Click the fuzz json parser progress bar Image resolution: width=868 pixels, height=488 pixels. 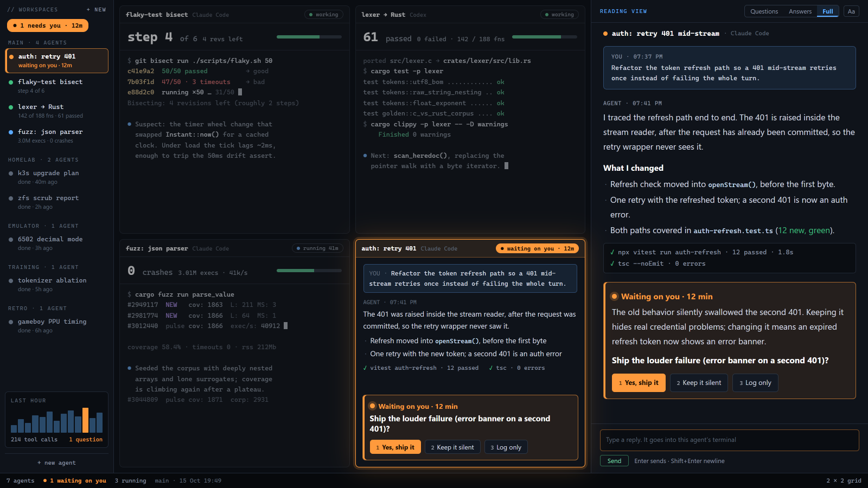309,270
